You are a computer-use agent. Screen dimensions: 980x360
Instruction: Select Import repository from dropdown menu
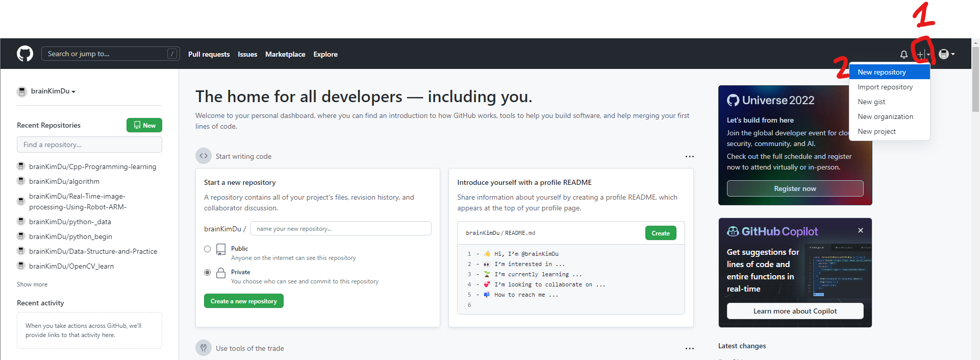tap(889, 87)
